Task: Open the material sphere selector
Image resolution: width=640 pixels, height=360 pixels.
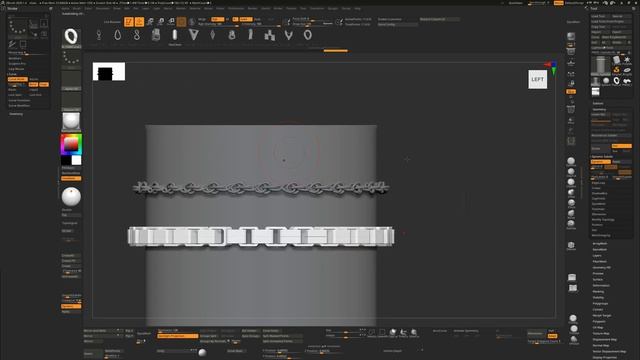Action: 71,122
